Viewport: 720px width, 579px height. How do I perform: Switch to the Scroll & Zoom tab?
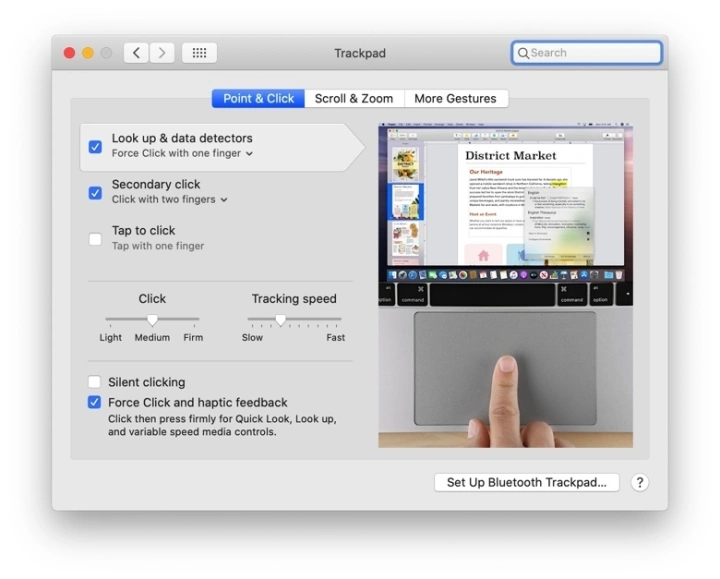pos(354,98)
